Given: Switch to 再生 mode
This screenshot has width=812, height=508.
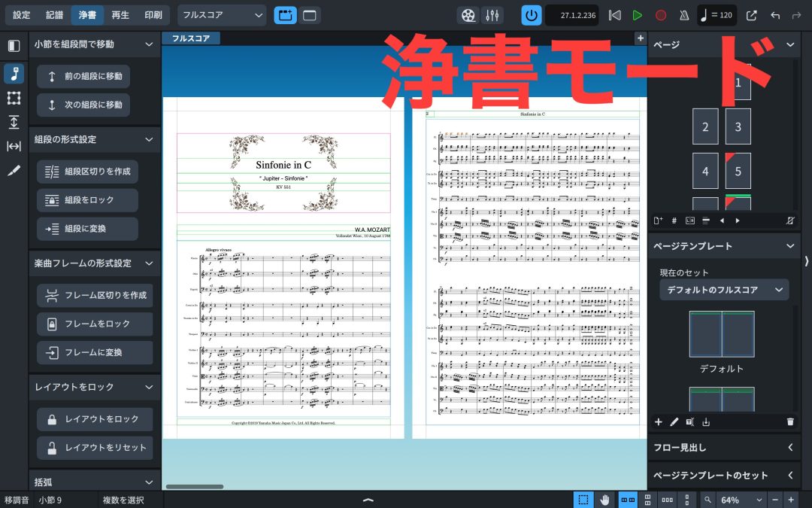Looking at the screenshot, I should tap(120, 16).
